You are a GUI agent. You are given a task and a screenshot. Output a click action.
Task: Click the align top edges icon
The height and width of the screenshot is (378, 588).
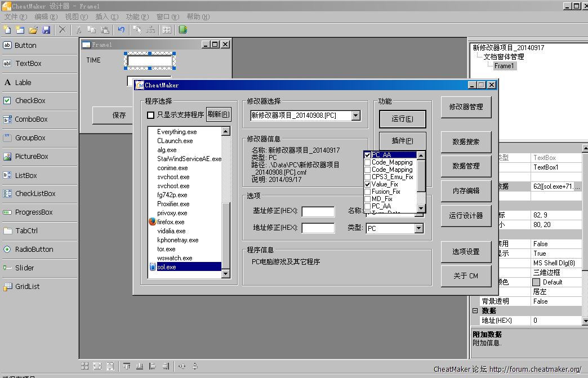(x=126, y=366)
